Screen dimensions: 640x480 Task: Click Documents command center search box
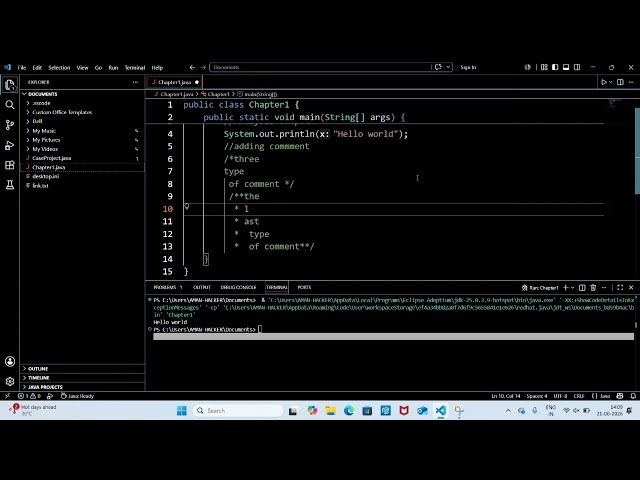pyautogui.click(x=320, y=67)
